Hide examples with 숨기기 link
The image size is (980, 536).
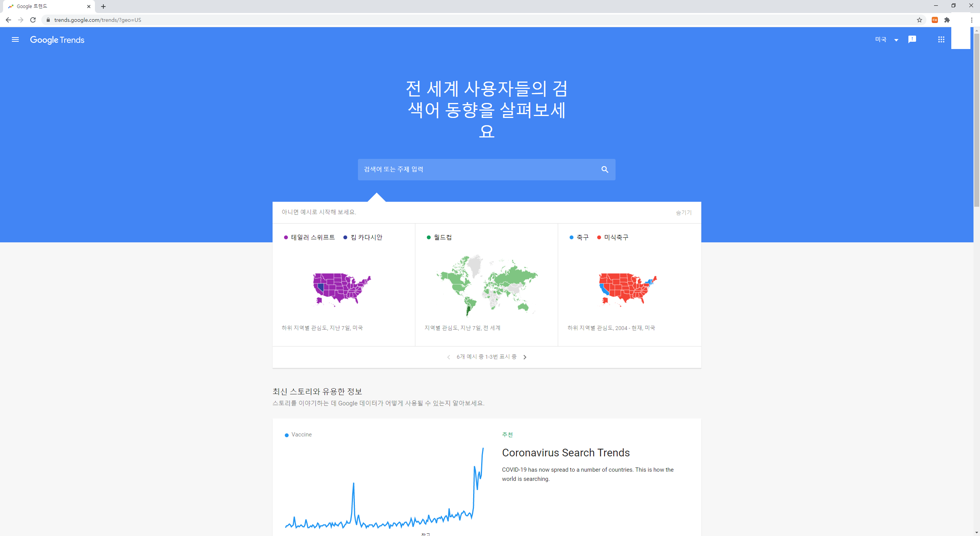click(684, 212)
